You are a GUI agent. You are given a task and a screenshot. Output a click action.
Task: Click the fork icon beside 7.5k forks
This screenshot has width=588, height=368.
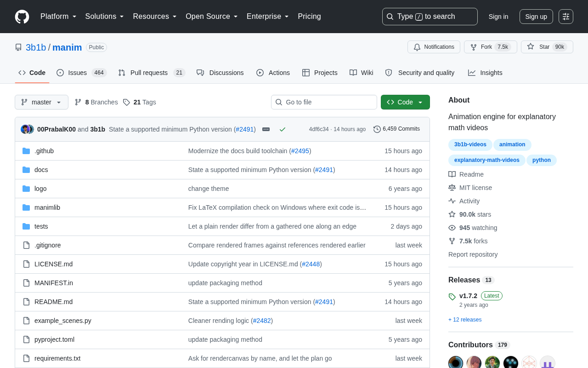[x=452, y=241]
